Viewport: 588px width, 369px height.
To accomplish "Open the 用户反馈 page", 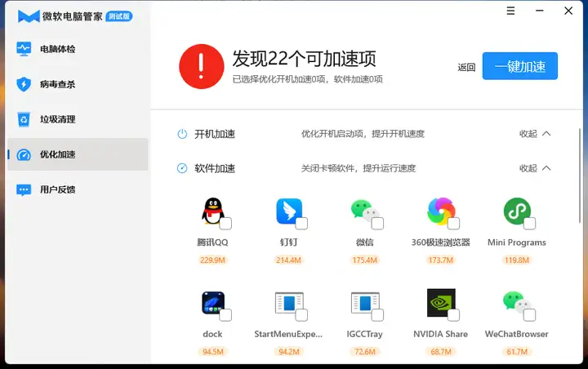I will [78, 189].
